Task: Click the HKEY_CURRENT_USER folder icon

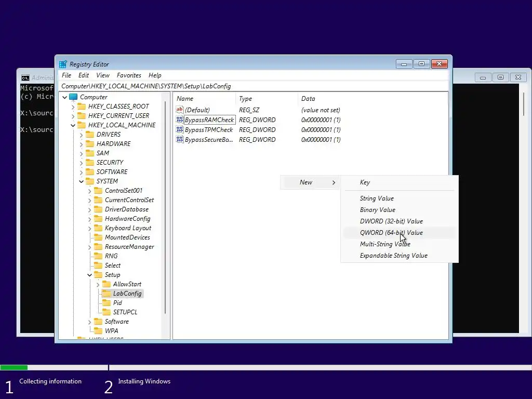Action: tap(82, 116)
